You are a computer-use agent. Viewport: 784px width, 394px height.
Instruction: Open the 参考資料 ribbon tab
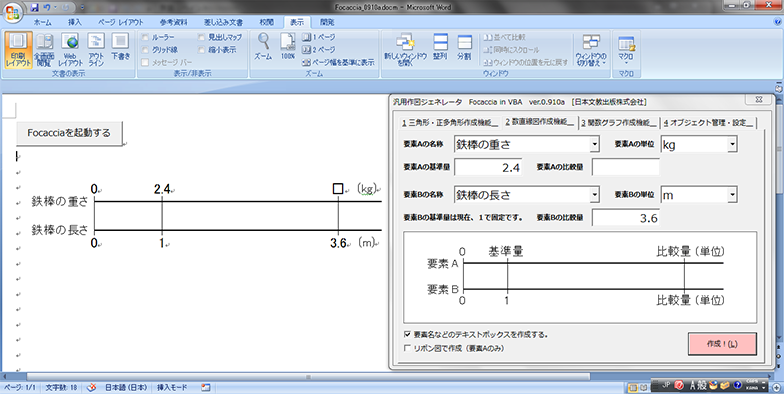pos(174,22)
